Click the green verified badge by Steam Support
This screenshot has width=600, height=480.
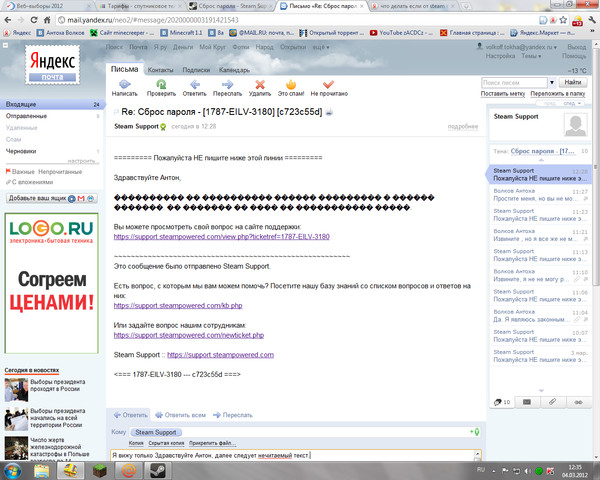(163, 127)
